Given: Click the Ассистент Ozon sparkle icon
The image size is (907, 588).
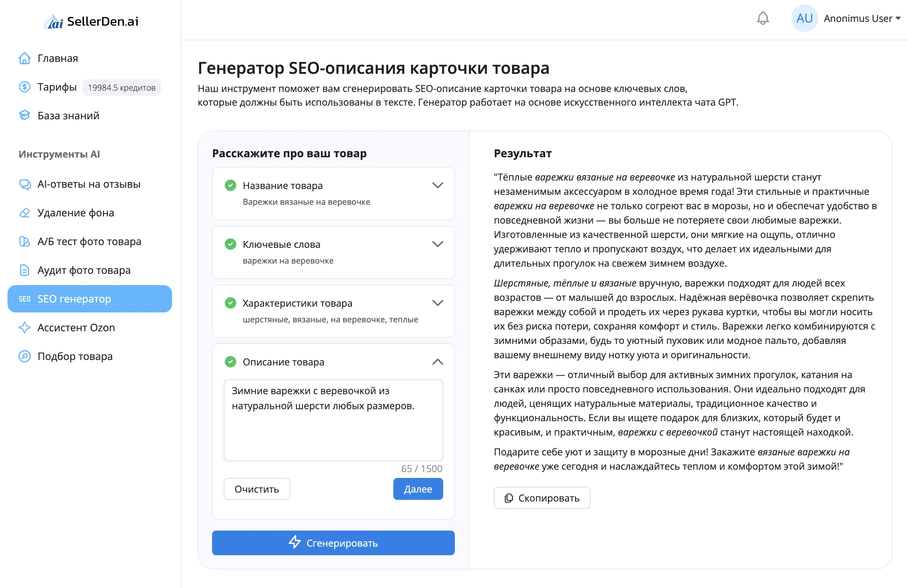Looking at the screenshot, I should tap(24, 328).
